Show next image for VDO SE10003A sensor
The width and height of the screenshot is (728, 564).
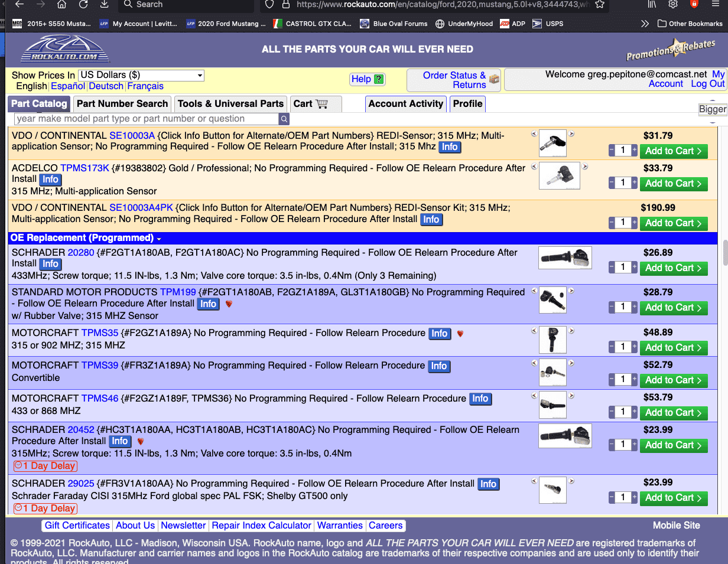(x=571, y=134)
